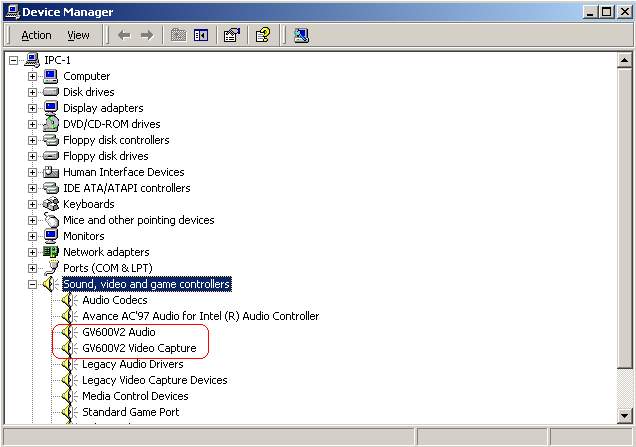Select Floppy disk controllers label
The width and height of the screenshot is (636, 447).
pyautogui.click(x=116, y=140)
